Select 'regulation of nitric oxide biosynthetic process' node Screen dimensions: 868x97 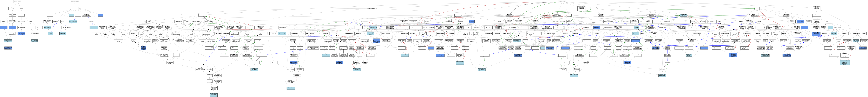tap(144, 48)
